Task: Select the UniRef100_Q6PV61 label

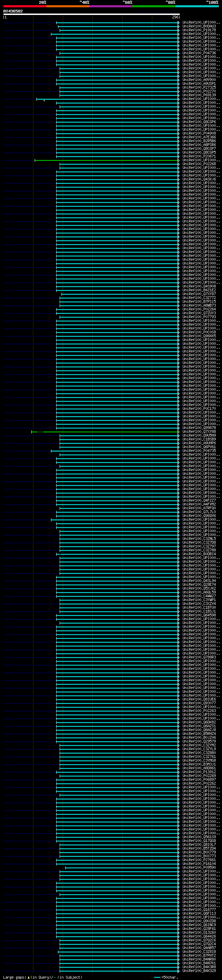Action: coord(199,447)
